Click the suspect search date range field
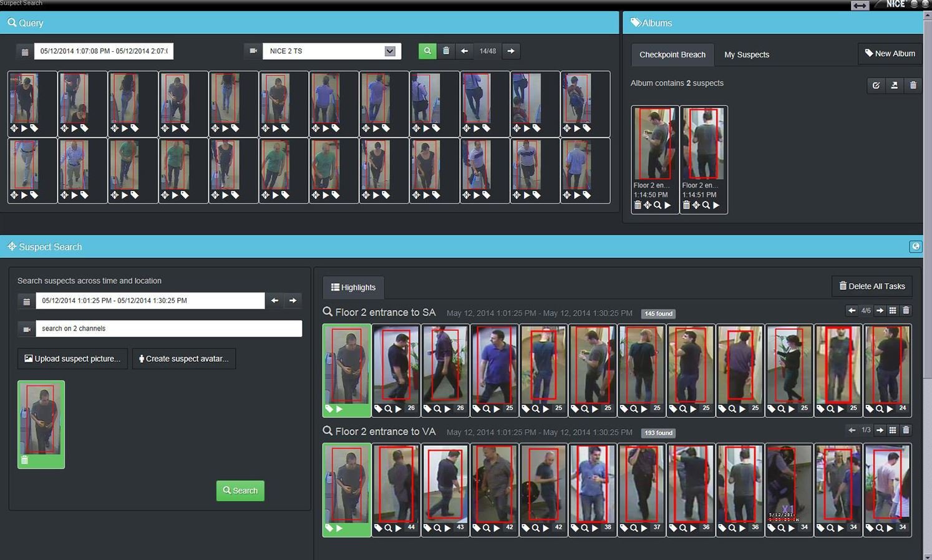Viewport: 932px width, 560px height. (150, 301)
